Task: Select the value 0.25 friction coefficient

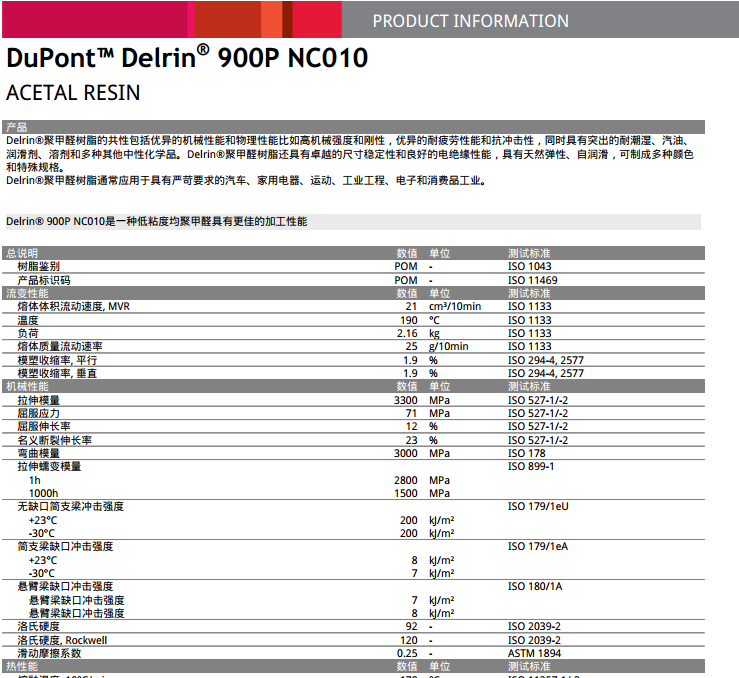Action: click(x=407, y=653)
